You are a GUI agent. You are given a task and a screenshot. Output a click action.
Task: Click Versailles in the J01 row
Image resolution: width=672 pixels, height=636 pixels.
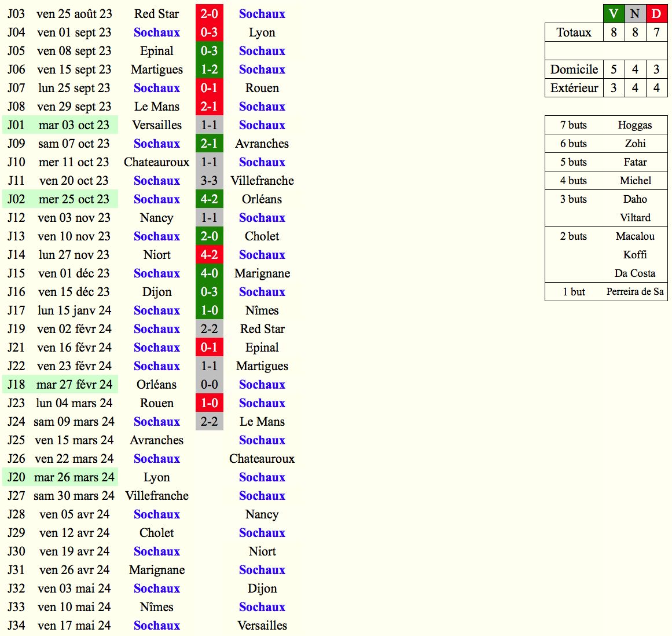[157, 125]
